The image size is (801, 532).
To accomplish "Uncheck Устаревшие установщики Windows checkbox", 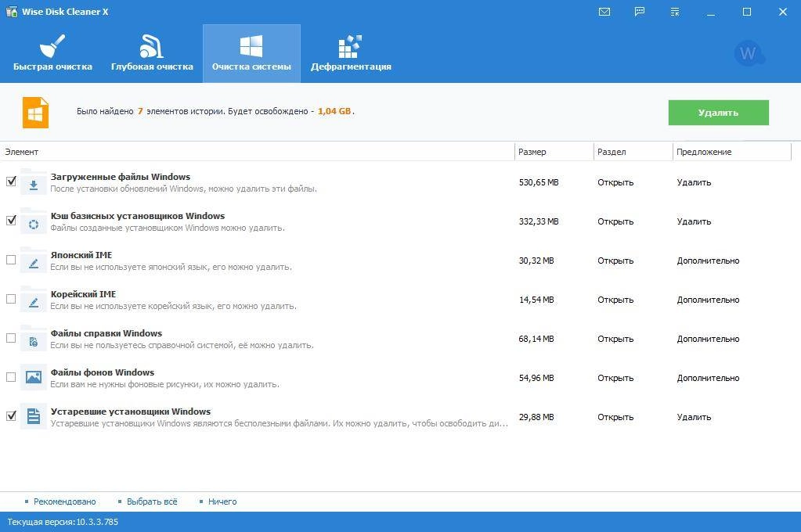I will click(11, 416).
